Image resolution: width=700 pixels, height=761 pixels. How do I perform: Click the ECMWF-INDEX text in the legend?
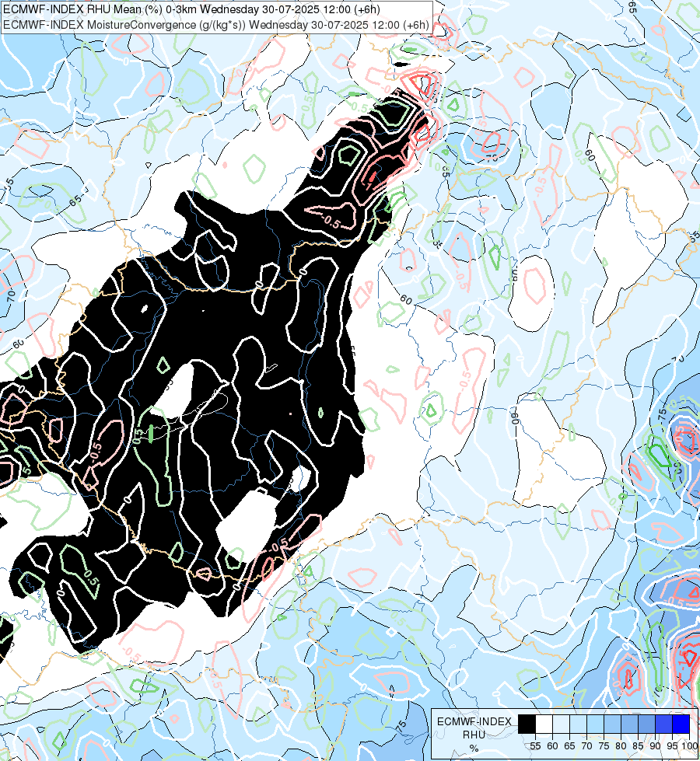click(474, 721)
